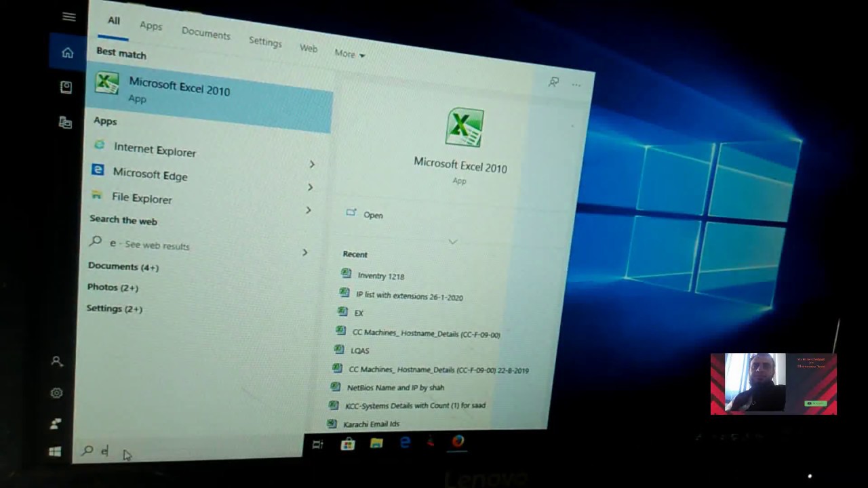Open the Settings gear icon in the sidebar
The image size is (868, 488).
[x=56, y=393]
